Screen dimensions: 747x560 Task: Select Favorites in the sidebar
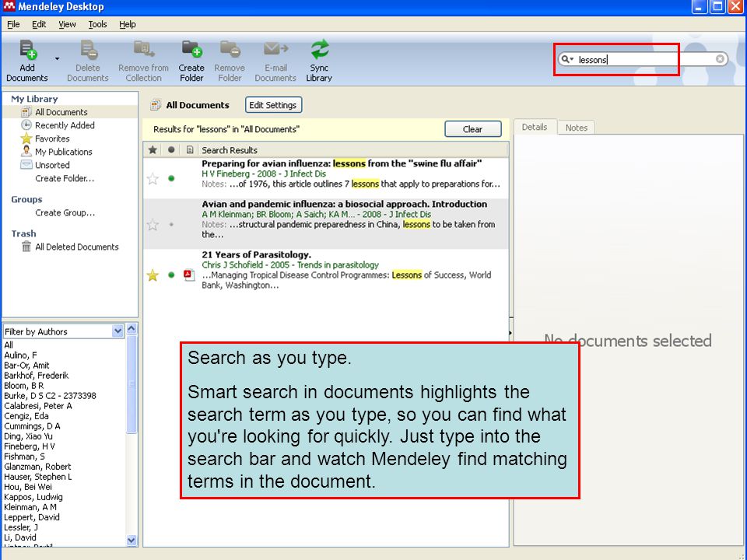[52, 138]
